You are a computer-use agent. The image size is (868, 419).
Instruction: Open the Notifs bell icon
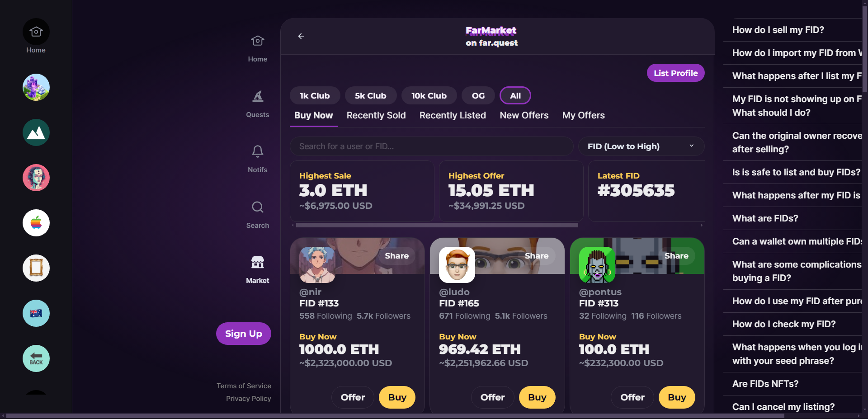257,151
